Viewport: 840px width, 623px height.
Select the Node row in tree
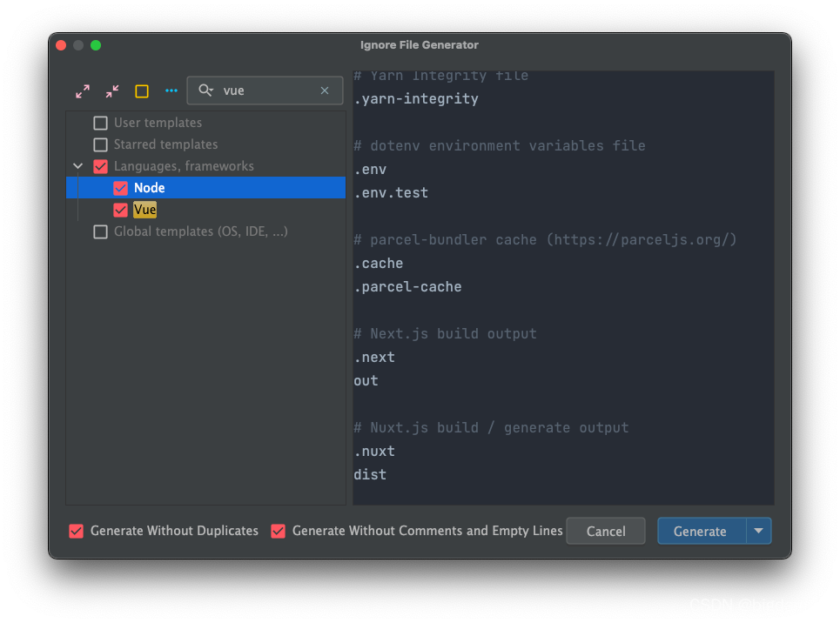(205, 187)
